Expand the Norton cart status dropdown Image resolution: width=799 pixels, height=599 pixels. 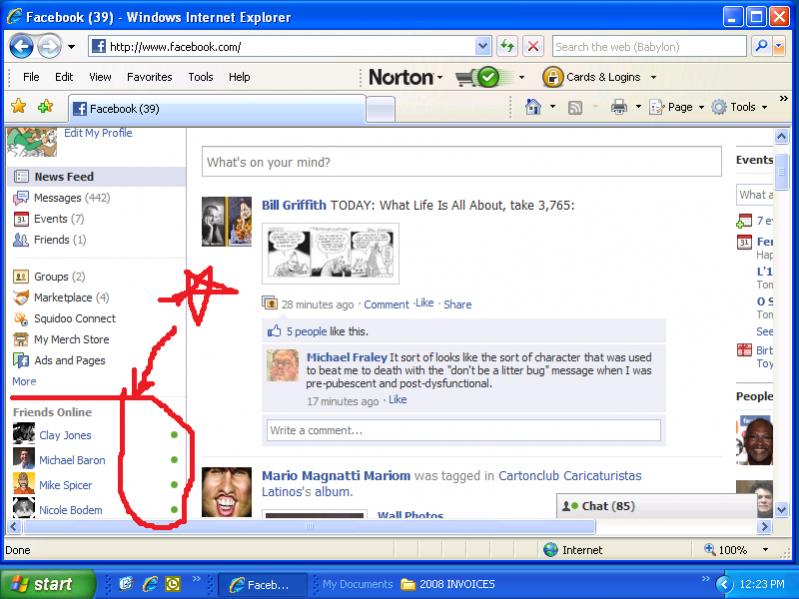point(521,77)
